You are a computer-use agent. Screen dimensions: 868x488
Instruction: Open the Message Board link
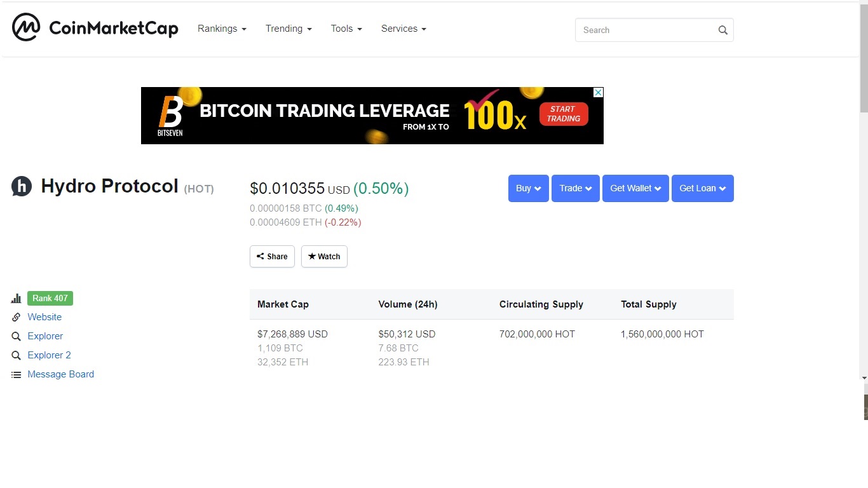coord(60,374)
